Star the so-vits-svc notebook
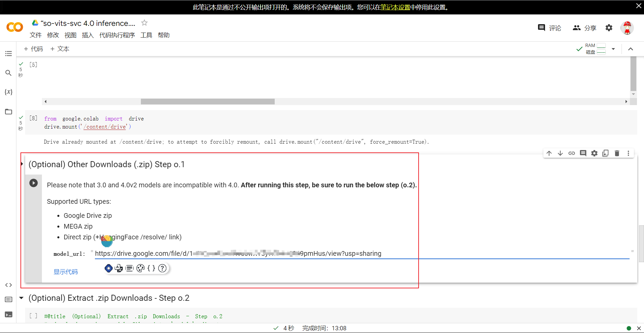The height and width of the screenshot is (333, 644). pos(144,23)
